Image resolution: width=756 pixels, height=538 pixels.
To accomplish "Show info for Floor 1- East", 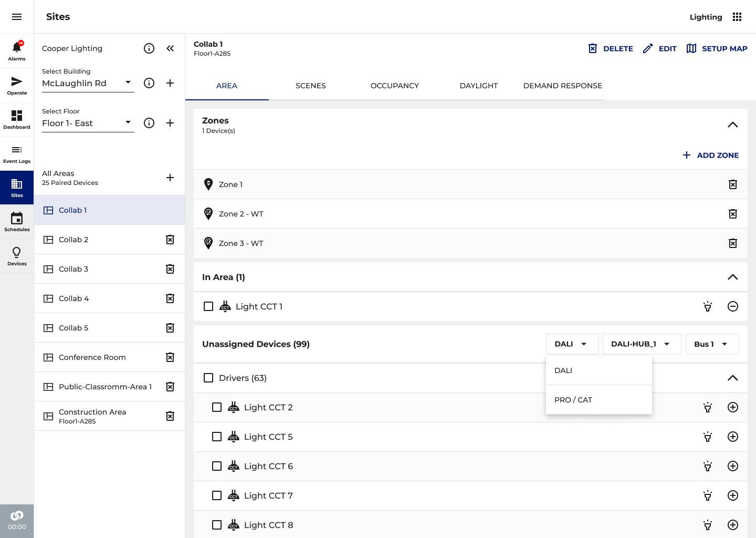I will (149, 123).
